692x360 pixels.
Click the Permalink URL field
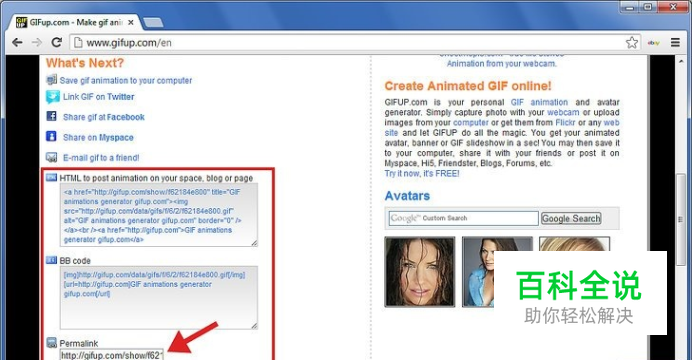112,355
